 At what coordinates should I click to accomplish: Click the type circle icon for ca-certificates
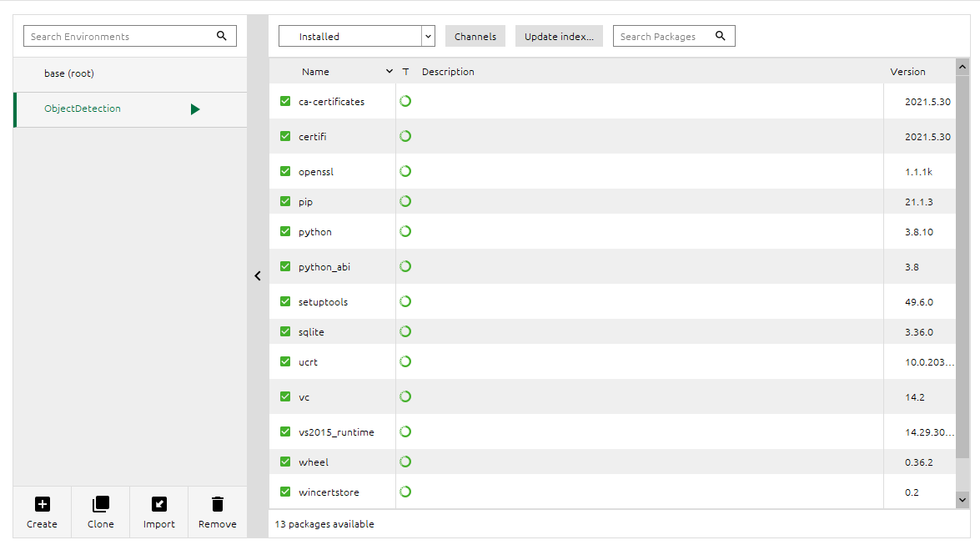tap(405, 101)
